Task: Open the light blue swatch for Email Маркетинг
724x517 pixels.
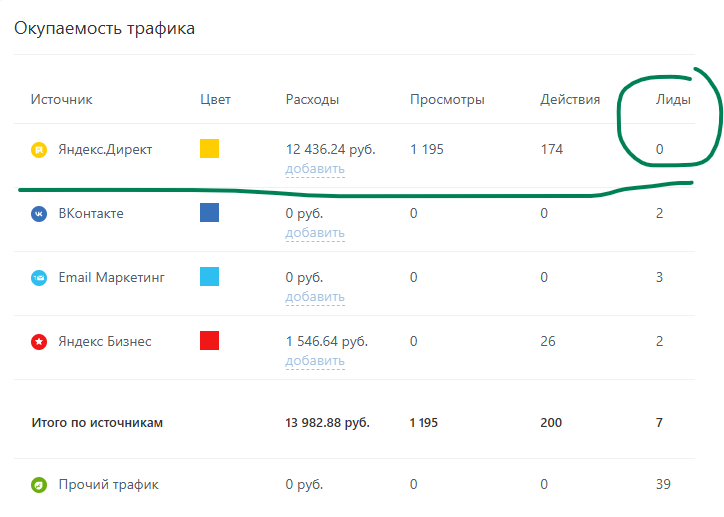Action: [209, 277]
